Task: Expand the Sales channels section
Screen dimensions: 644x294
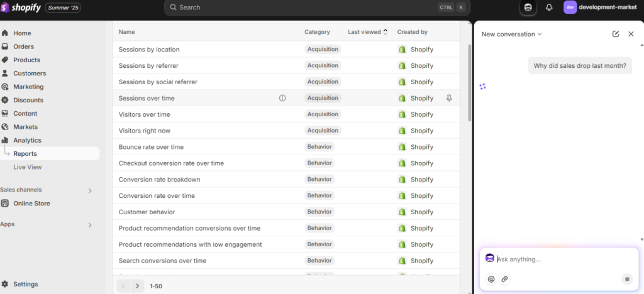Action: point(90,190)
